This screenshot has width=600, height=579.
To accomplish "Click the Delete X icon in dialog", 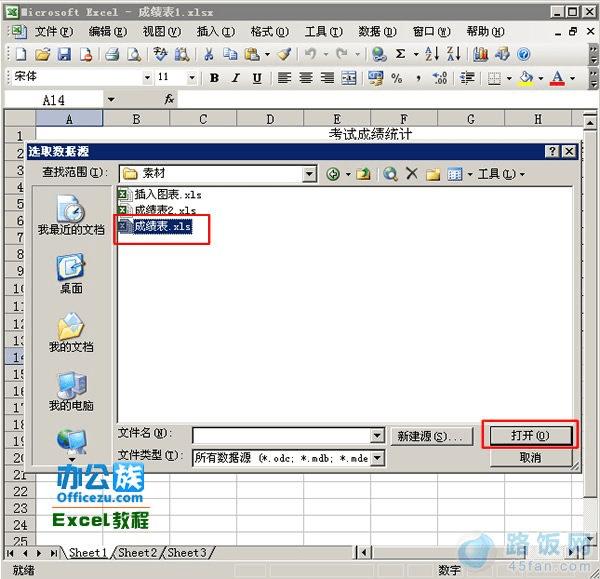I will (412, 174).
